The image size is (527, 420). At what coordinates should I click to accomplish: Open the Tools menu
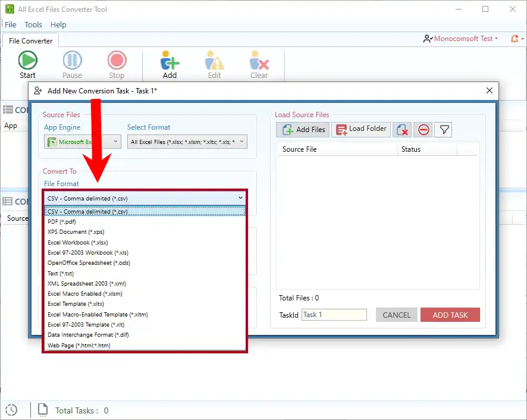pos(33,24)
